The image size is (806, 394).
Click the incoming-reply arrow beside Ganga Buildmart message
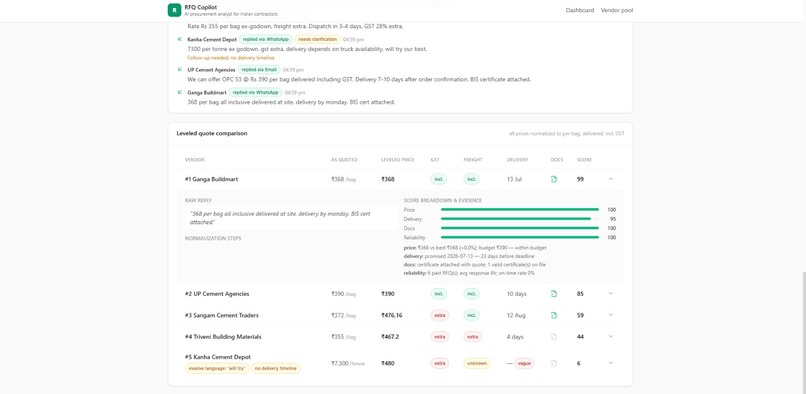tap(180, 92)
